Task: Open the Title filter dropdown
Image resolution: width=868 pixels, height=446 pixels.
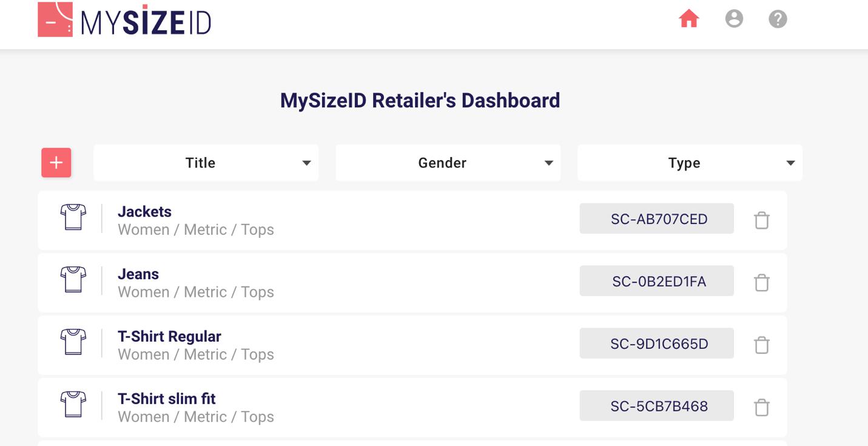Action: pyautogui.click(x=206, y=163)
